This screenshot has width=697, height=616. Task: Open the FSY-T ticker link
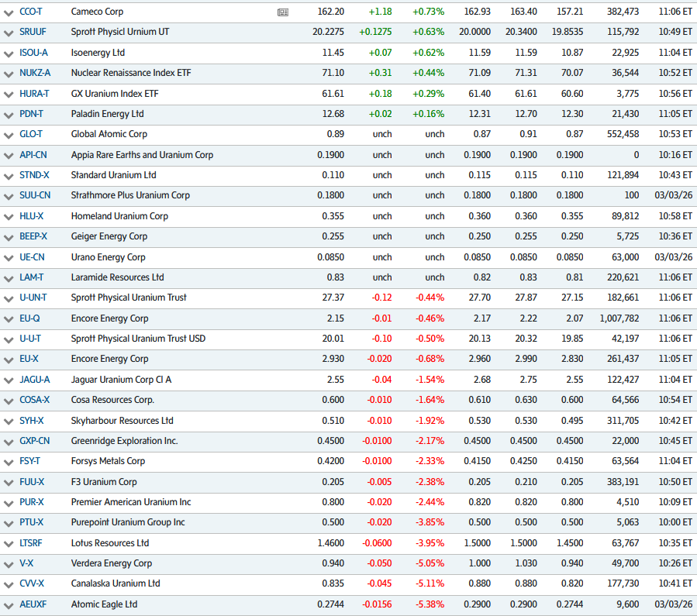click(x=29, y=462)
